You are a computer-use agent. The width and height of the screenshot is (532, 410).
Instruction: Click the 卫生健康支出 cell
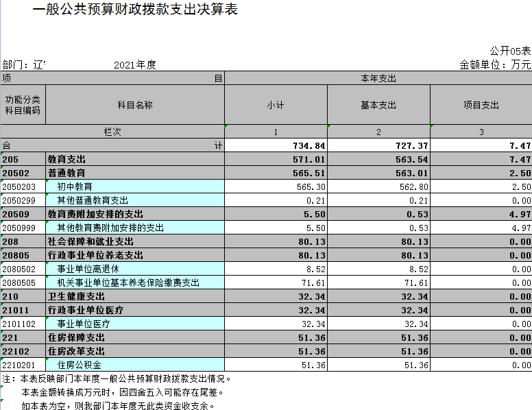click(x=135, y=296)
